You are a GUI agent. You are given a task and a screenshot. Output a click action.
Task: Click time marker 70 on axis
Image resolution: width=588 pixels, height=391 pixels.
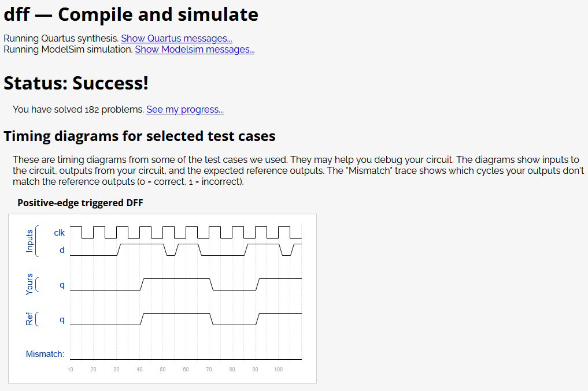pos(209,369)
